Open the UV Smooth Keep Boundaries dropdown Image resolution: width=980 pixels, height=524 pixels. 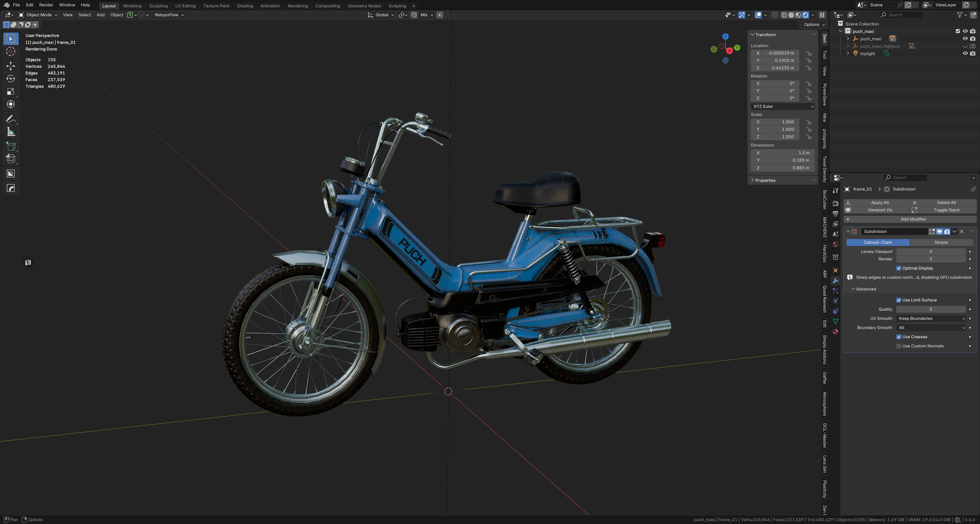931,319
